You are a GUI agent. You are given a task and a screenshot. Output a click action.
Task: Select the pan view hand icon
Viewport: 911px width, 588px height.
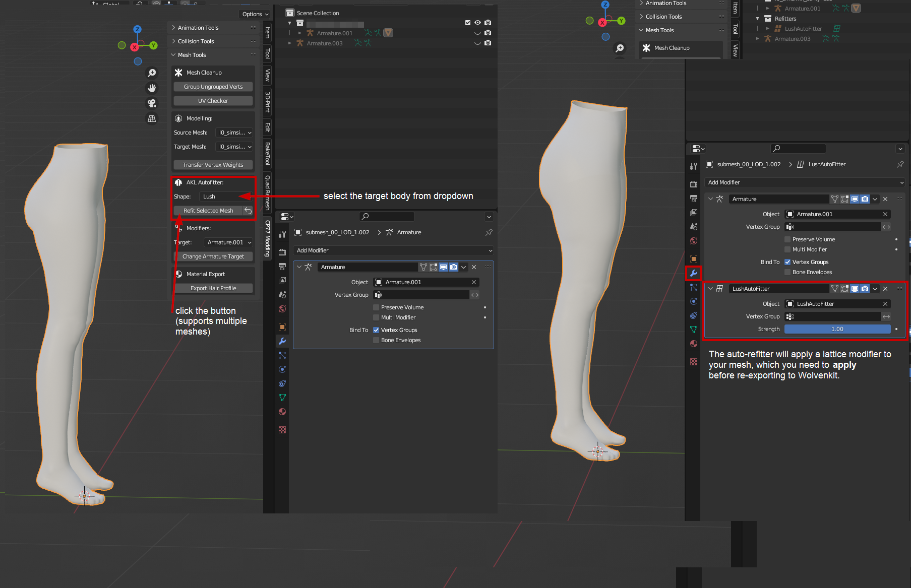[x=152, y=88]
